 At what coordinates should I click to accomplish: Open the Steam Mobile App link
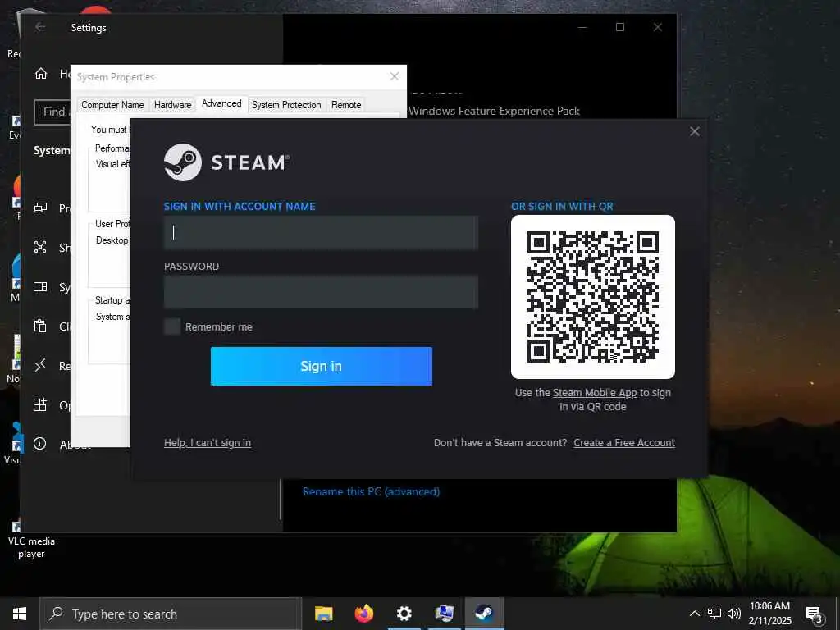tap(595, 393)
